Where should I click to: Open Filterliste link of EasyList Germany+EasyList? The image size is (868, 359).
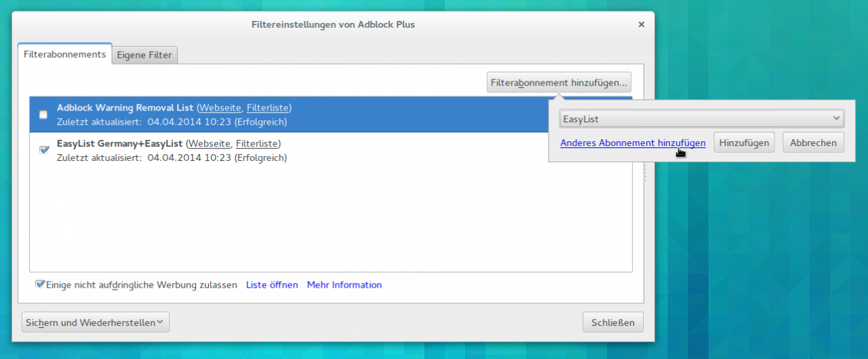point(258,144)
